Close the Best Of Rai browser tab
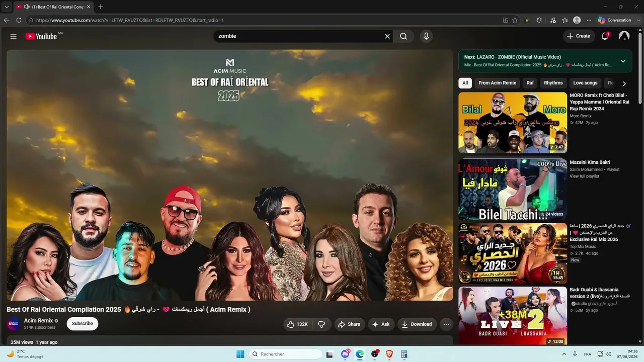The image size is (644, 362). click(x=89, y=7)
